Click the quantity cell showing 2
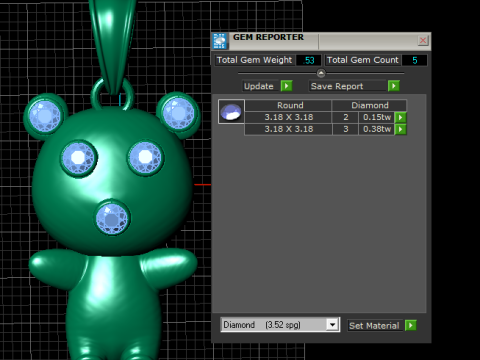 [346, 117]
